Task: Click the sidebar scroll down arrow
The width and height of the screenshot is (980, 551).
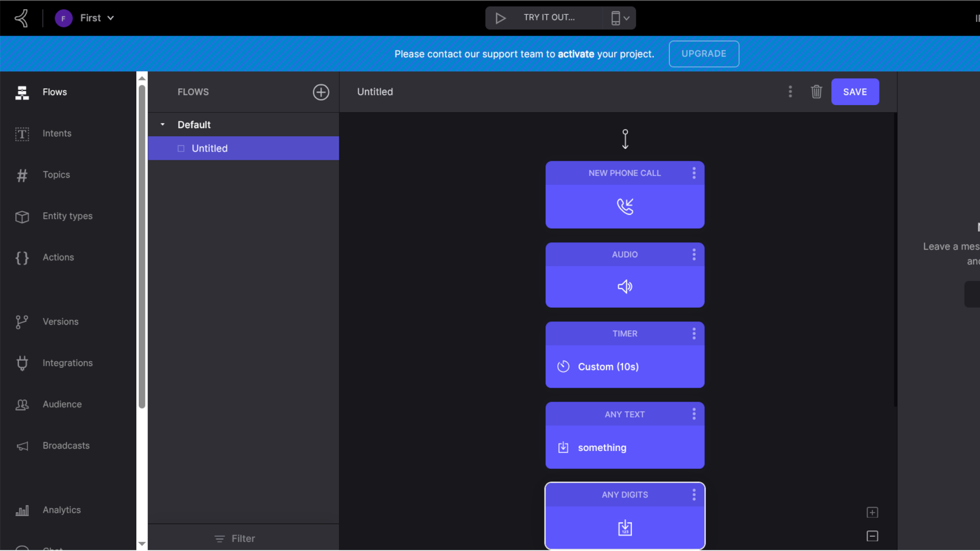Action: coord(142,544)
